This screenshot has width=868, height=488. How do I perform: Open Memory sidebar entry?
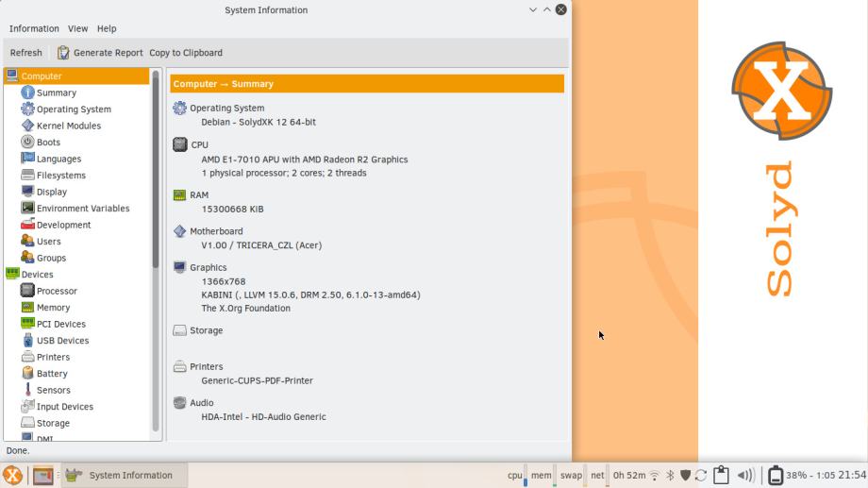point(45,308)
